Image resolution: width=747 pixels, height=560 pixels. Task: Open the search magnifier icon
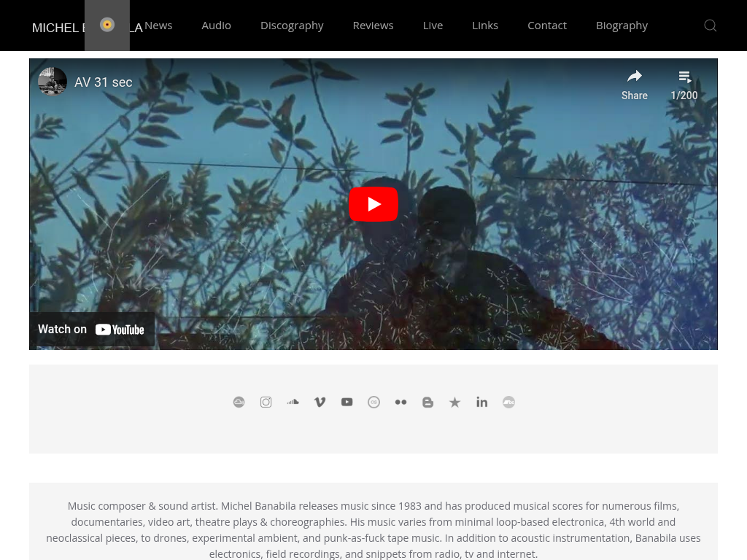tap(710, 26)
